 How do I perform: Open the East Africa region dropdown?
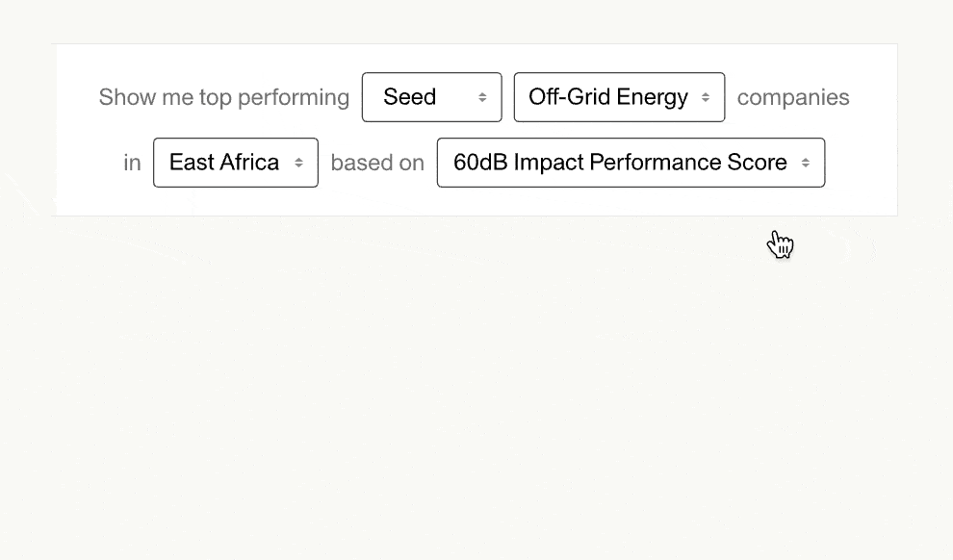tap(235, 163)
